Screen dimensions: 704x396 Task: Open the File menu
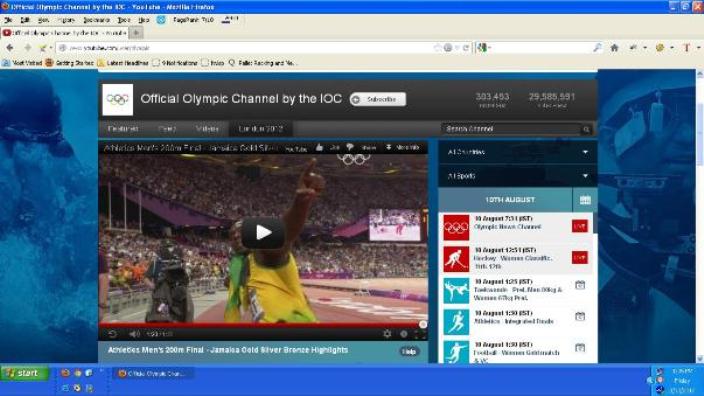(x=8, y=20)
